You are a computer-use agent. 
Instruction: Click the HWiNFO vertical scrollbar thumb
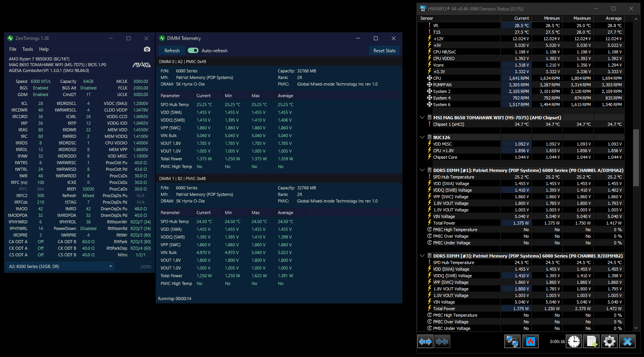[636, 158]
